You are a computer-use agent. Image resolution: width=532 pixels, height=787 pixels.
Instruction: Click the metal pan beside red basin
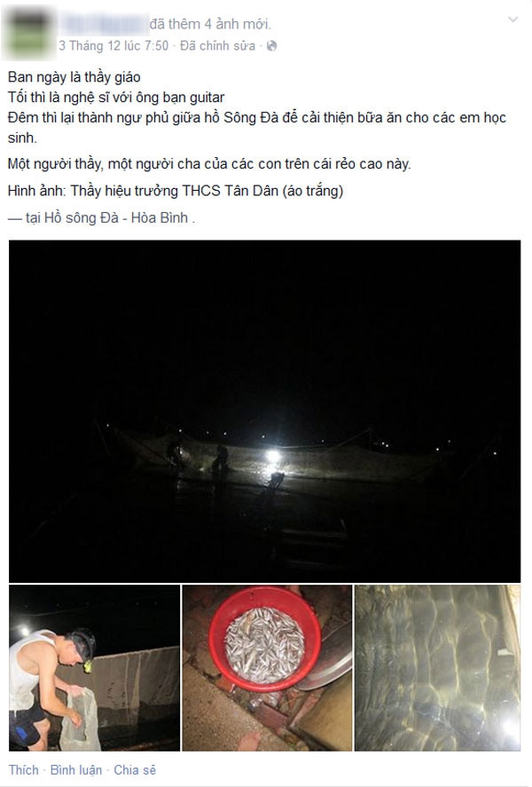coord(327,657)
